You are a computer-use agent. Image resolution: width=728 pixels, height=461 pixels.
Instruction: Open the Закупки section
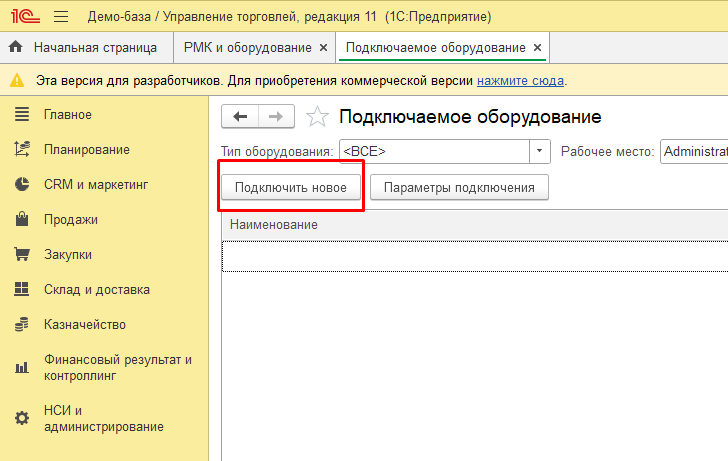coord(68,255)
